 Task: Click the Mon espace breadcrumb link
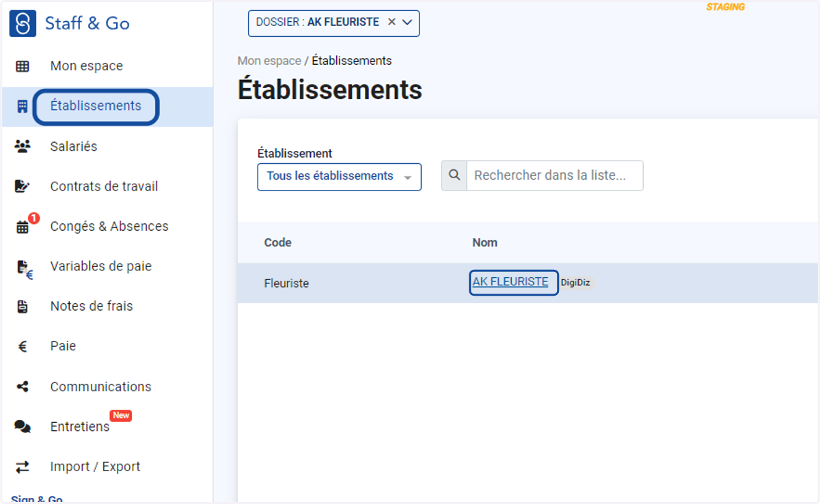[269, 61]
